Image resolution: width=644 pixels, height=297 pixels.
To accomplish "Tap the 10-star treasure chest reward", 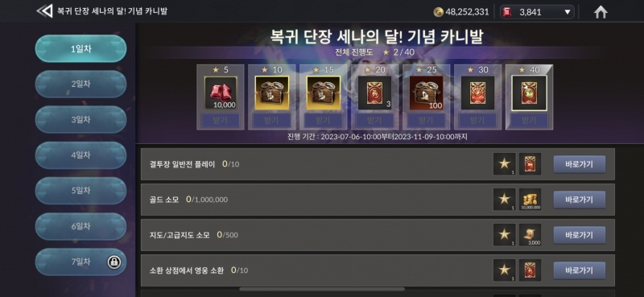I will pos(272,93).
